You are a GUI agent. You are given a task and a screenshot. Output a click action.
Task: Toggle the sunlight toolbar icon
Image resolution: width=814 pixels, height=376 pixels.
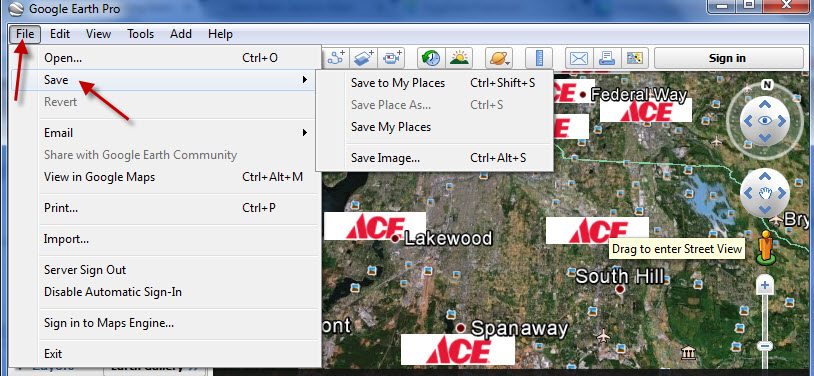click(459, 58)
